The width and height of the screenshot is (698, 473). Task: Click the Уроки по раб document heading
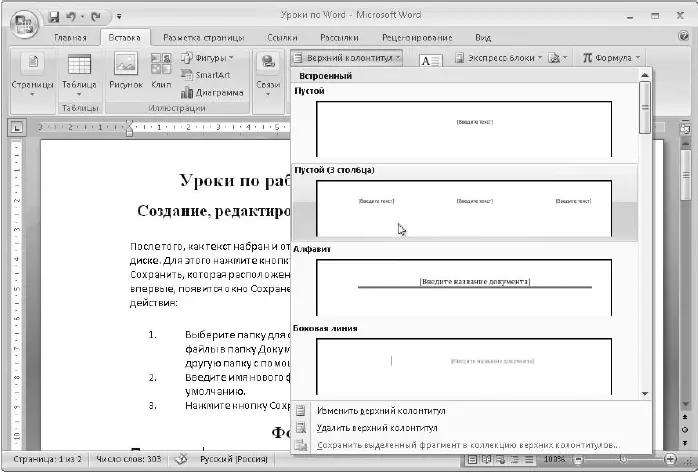click(235, 181)
